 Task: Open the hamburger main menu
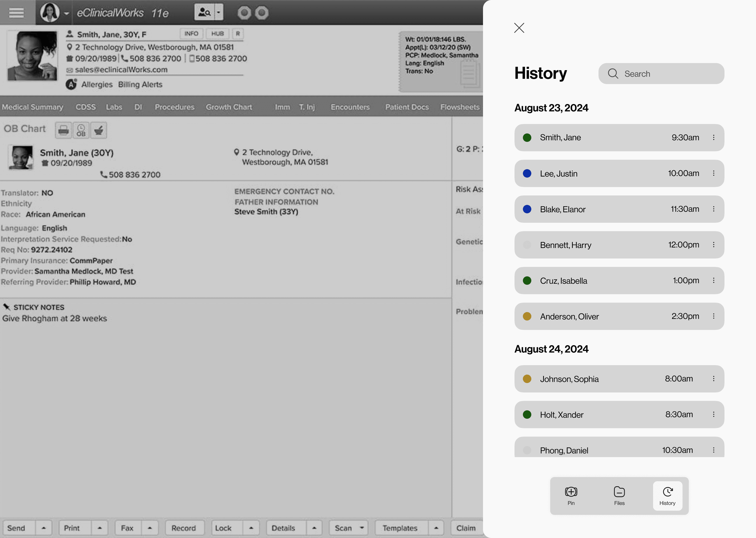[x=16, y=13]
